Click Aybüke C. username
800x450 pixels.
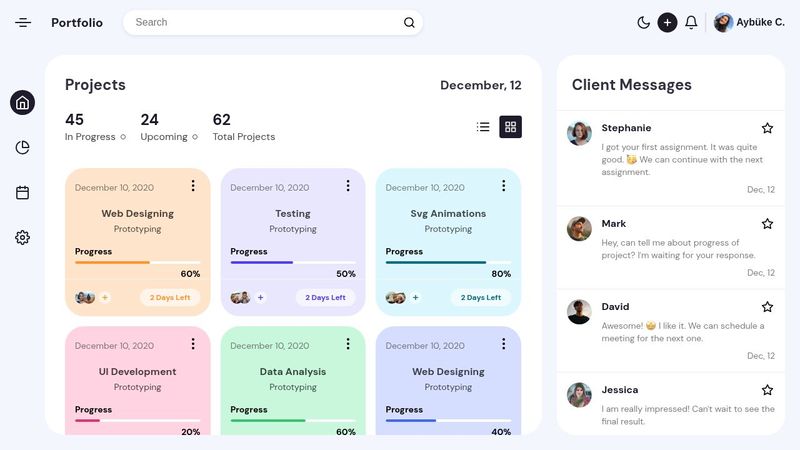(x=760, y=22)
